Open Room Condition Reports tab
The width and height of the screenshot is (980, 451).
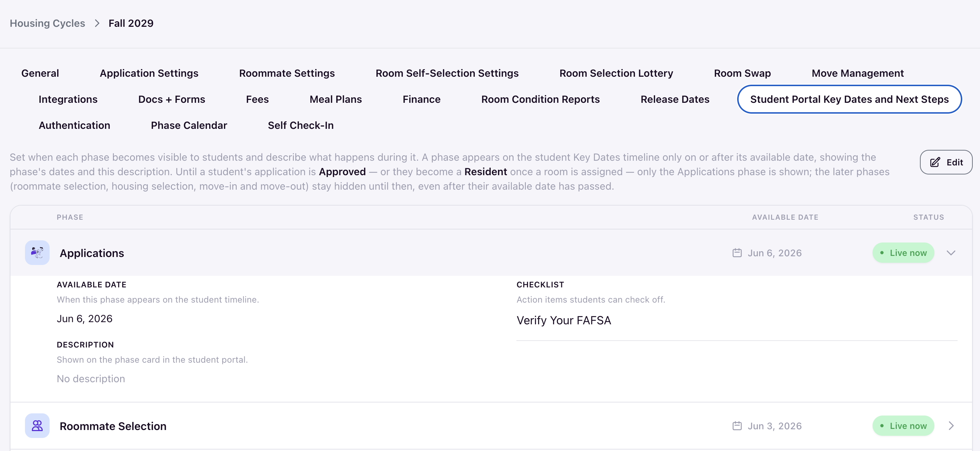540,99
